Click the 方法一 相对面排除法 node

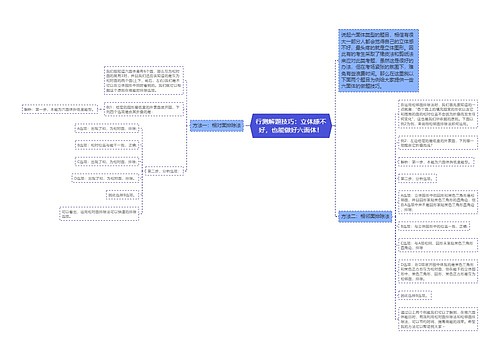(x=217, y=125)
